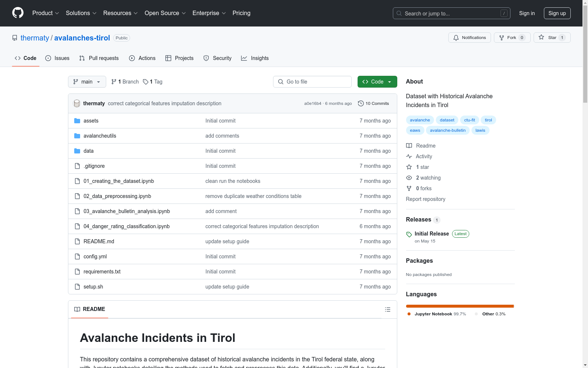588x368 pixels.
Task: Switch to the Security tab
Action: (x=218, y=58)
